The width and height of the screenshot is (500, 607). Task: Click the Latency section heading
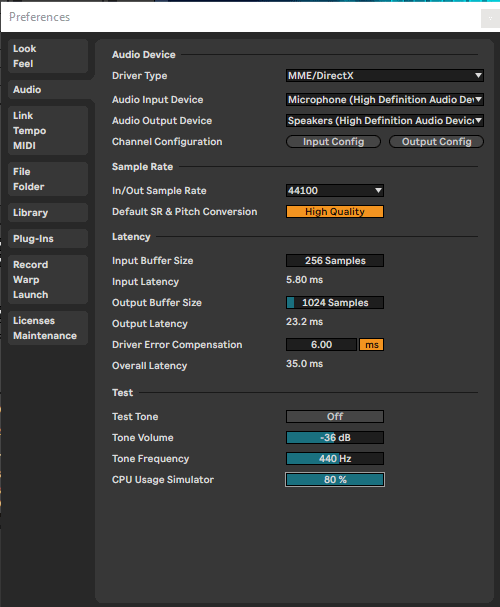(x=131, y=237)
